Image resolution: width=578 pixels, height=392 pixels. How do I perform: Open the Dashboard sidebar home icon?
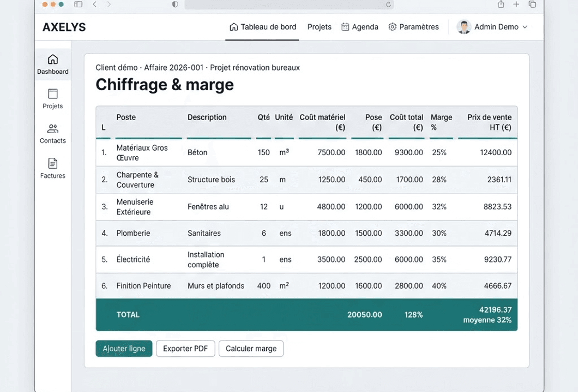[53, 59]
